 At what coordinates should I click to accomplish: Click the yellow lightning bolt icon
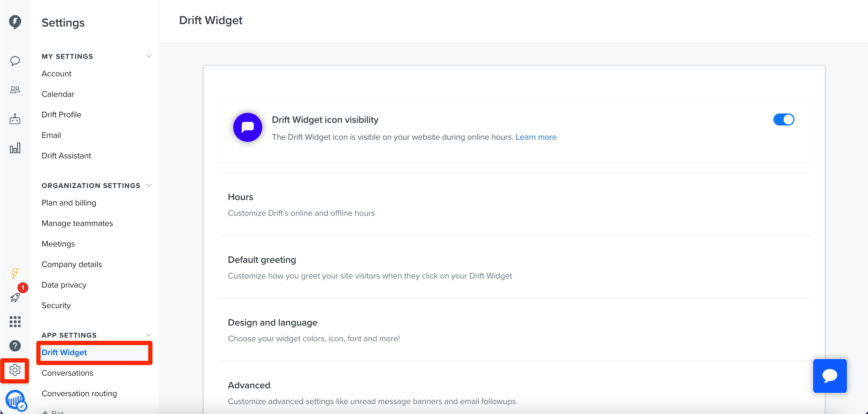point(15,273)
